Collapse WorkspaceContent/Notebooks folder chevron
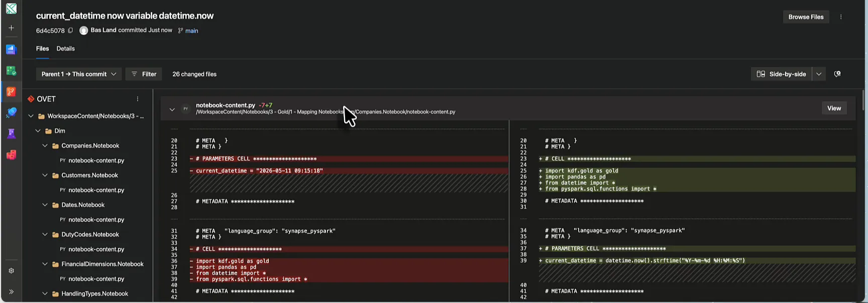This screenshot has height=303, width=868. (31, 116)
